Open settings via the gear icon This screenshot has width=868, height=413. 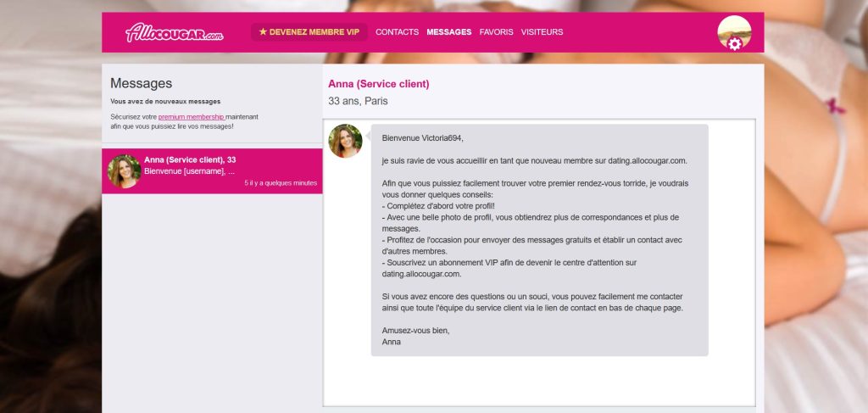(735, 44)
